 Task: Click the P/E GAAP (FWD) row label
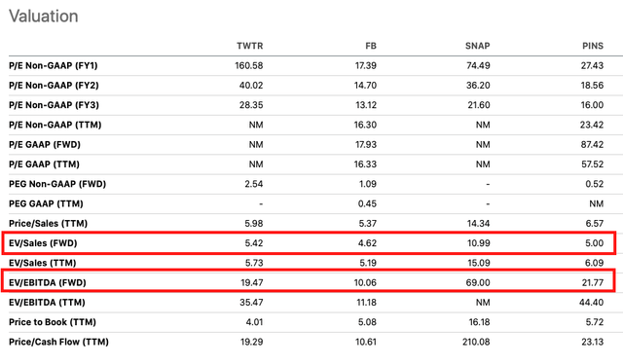pos(45,145)
